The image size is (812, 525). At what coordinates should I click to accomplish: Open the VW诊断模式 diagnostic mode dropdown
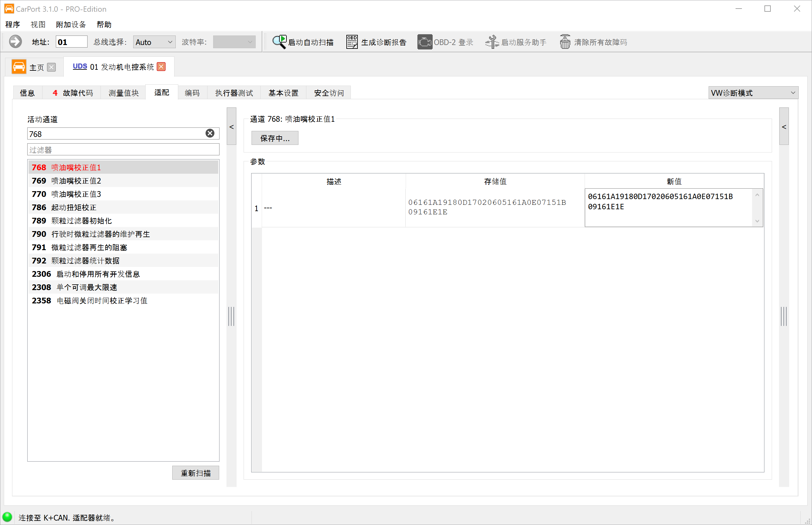[x=753, y=93]
